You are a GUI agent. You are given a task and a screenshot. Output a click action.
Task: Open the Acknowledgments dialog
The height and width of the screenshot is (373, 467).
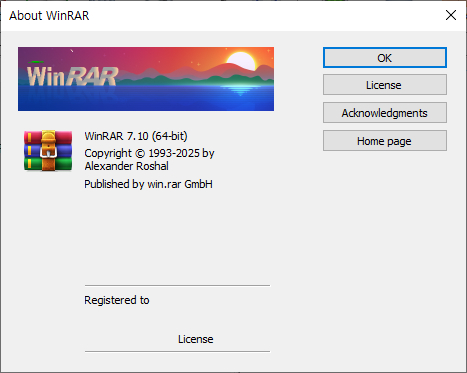coord(385,113)
